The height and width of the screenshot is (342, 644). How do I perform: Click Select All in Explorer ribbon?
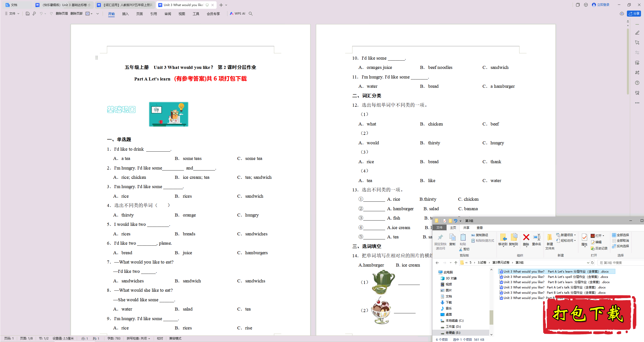(x=621, y=235)
